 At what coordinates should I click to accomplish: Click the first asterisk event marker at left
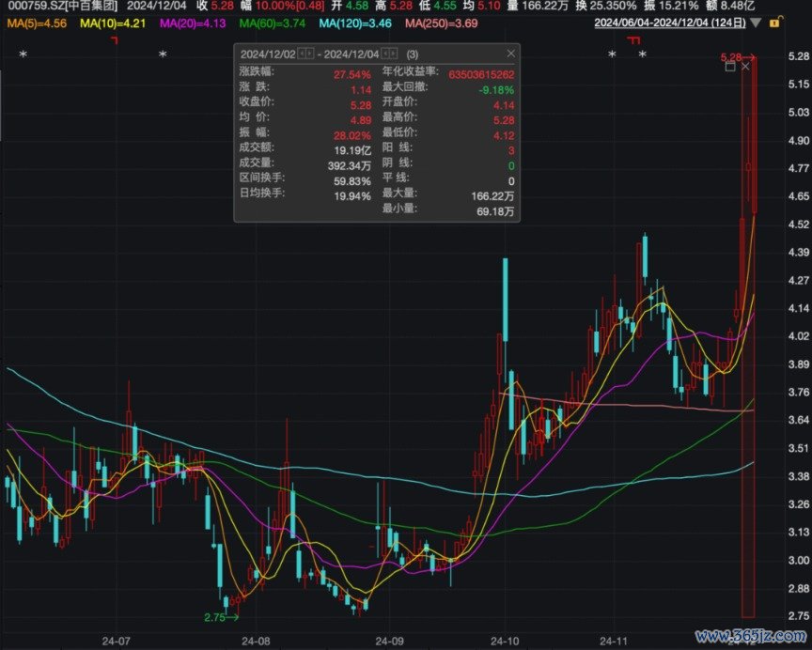click(23, 54)
